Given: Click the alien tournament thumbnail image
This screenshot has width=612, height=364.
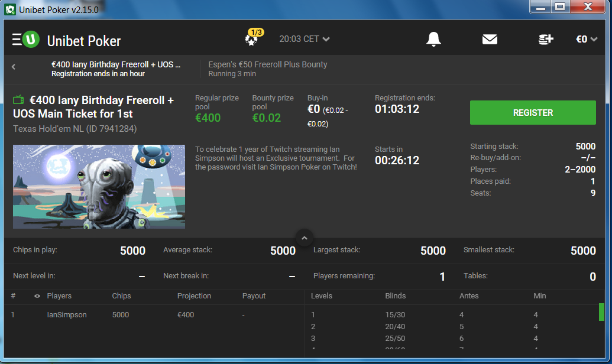Looking at the screenshot, I should (x=99, y=187).
